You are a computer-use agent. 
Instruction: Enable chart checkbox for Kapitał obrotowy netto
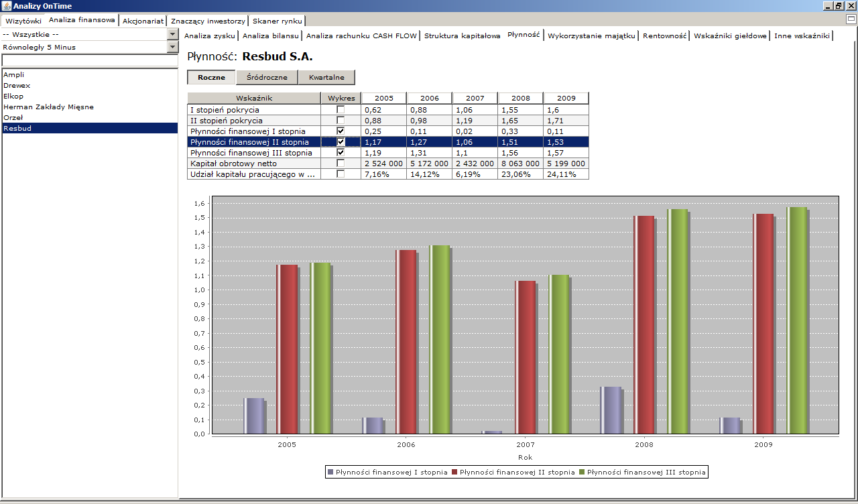click(341, 164)
